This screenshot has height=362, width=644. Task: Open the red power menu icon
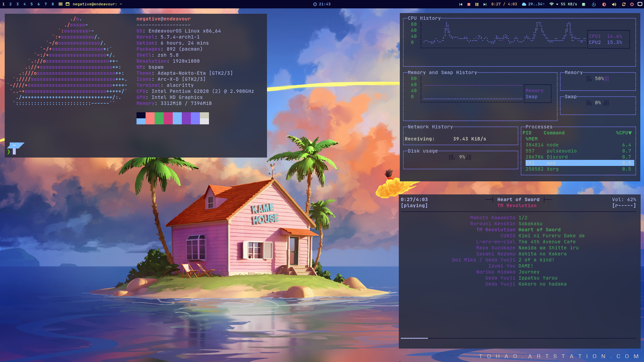pos(632,4)
